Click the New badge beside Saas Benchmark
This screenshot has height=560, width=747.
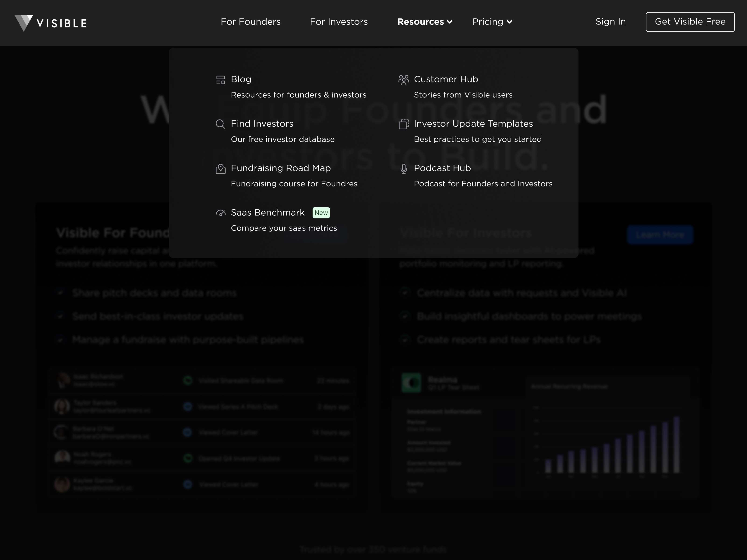321,213
